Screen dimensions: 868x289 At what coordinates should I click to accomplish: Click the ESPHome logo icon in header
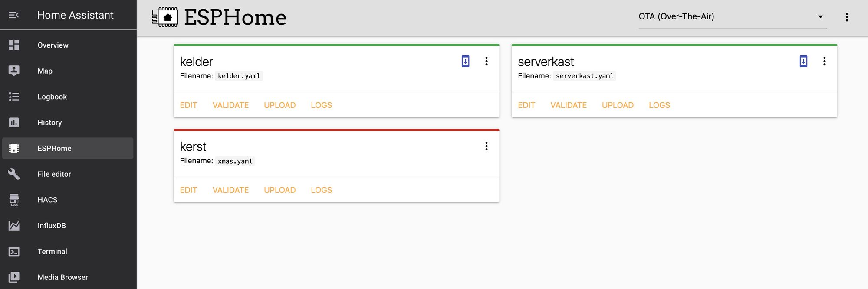[x=165, y=17]
